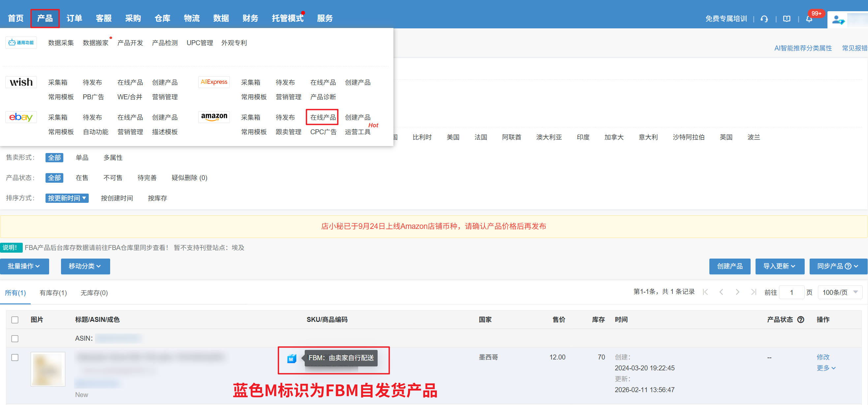
Task: Click the blue 创建产品 button
Action: [x=729, y=266]
